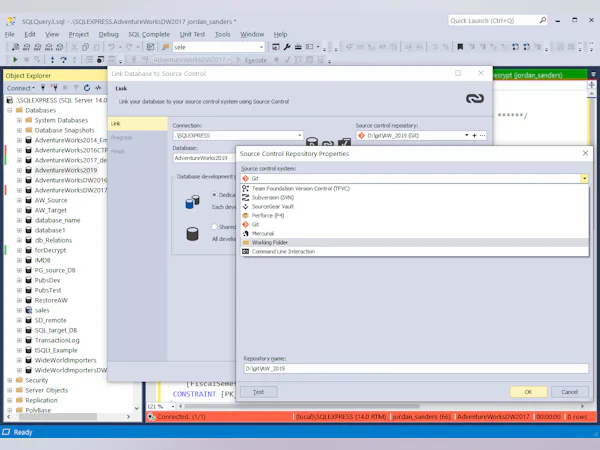Open the Debug menu

[x=108, y=34]
